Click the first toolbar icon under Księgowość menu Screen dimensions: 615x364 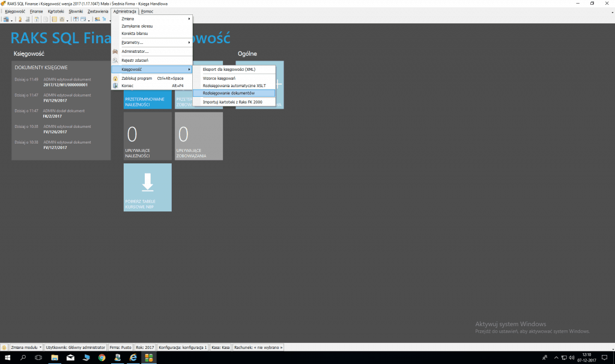(x=6, y=19)
